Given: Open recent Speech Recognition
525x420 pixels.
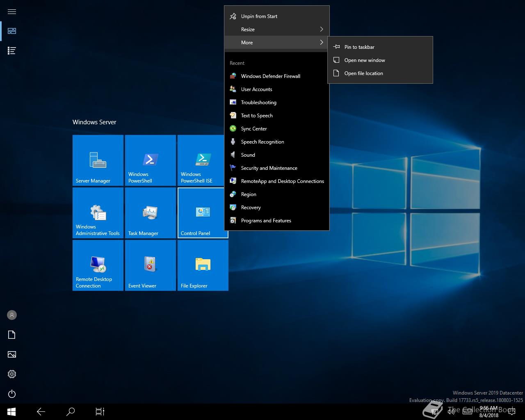Looking at the screenshot, I should click(277, 142).
